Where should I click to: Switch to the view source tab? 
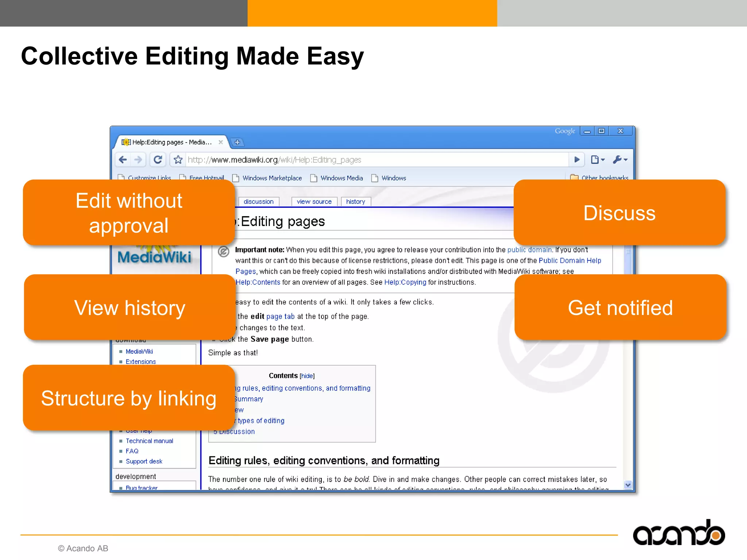[x=314, y=202]
